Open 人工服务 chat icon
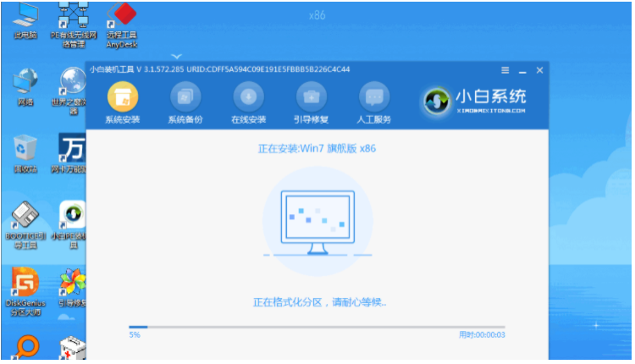Screen dimensions: 635x364 [374, 97]
